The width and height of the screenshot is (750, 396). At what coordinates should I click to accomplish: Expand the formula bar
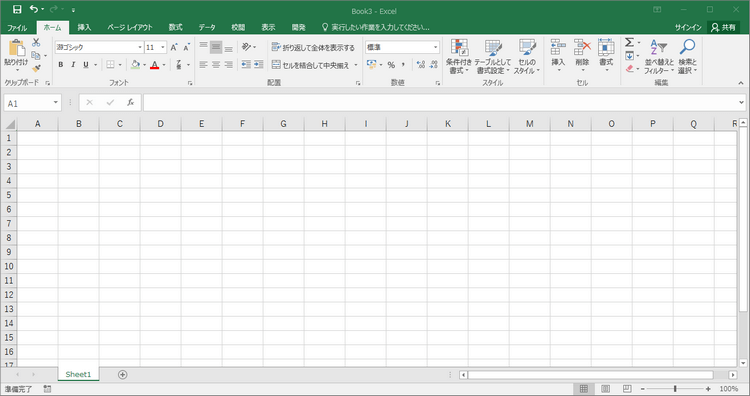pyautogui.click(x=741, y=102)
